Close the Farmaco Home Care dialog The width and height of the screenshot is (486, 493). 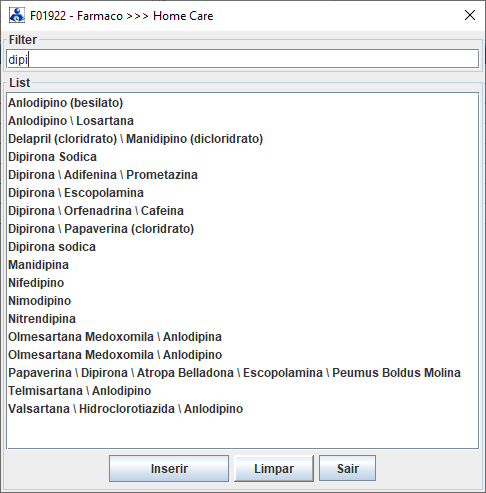coord(470,15)
